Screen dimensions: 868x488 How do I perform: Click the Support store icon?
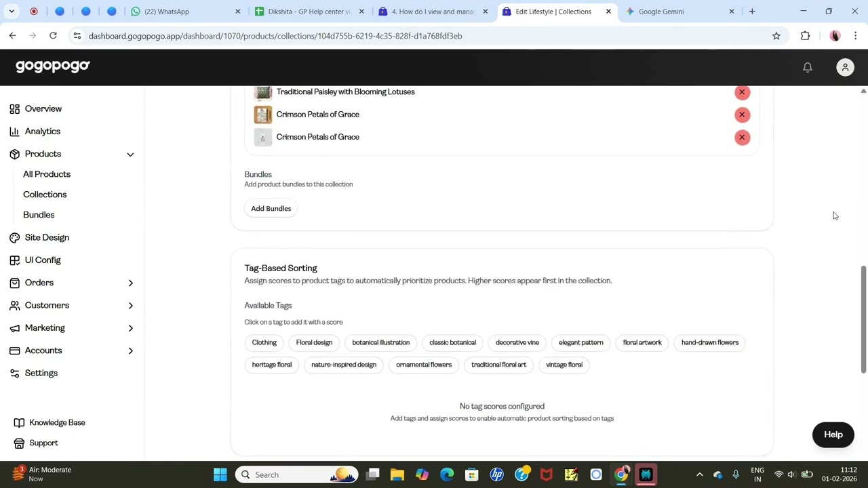(x=19, y=443)
